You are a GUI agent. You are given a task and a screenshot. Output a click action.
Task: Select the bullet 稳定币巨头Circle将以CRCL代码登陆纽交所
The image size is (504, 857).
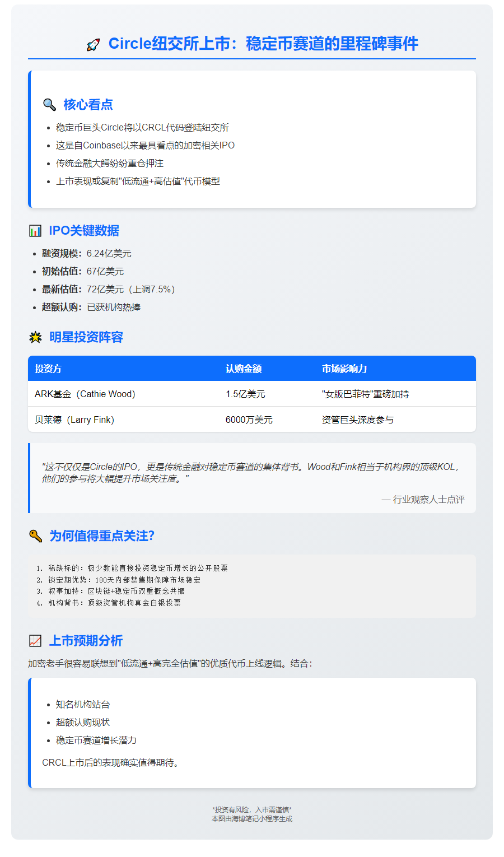click(142, 128)
